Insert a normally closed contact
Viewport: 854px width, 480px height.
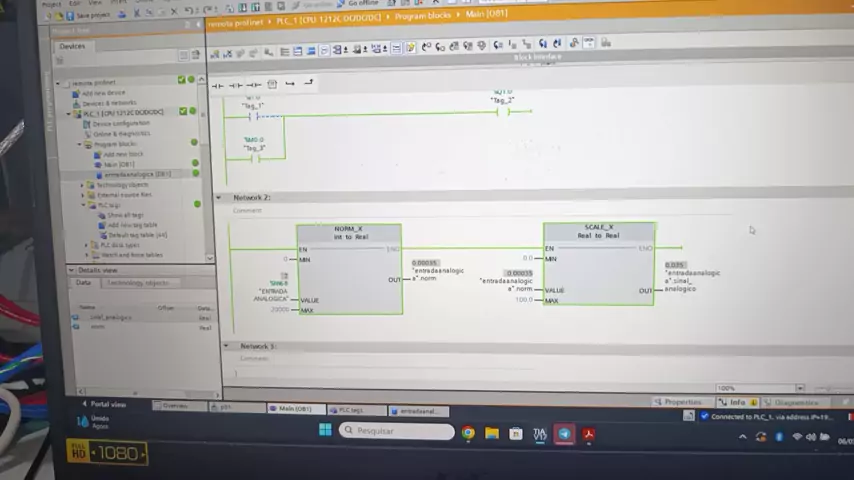tap(236, 85)
